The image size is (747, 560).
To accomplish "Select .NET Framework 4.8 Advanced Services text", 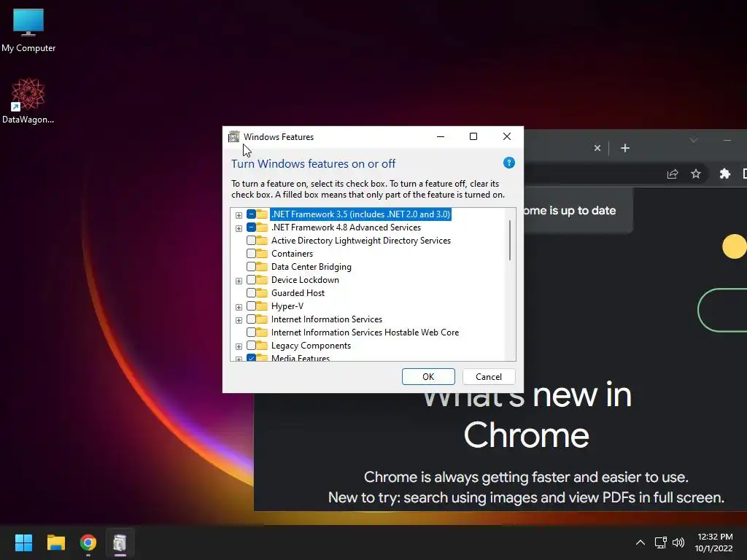I will click(346, 227).
